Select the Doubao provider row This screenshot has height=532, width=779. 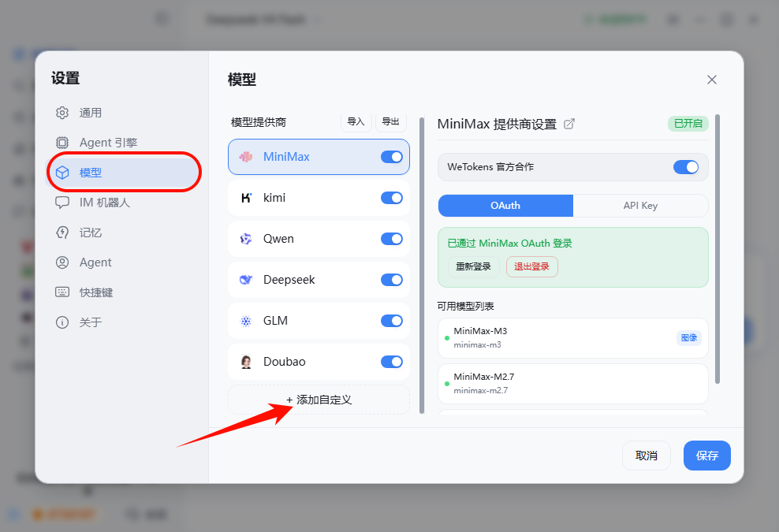[319, 362]
